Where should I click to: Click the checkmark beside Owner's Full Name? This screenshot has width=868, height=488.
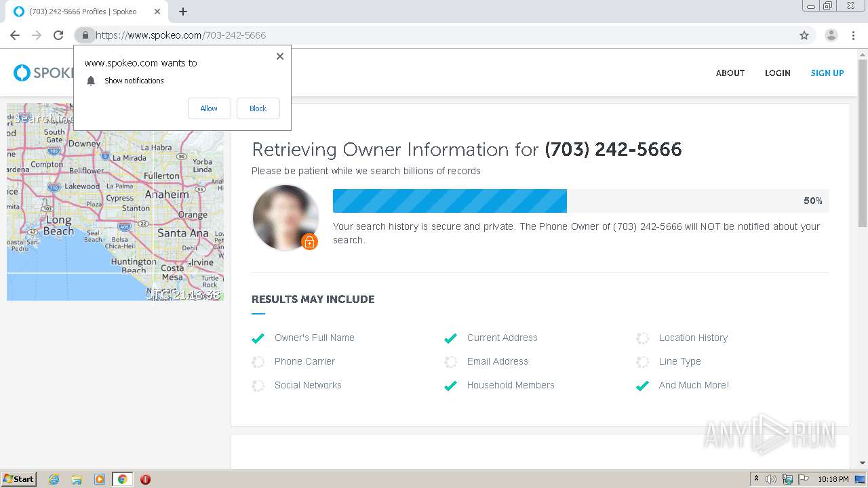(x=258, y=338)
